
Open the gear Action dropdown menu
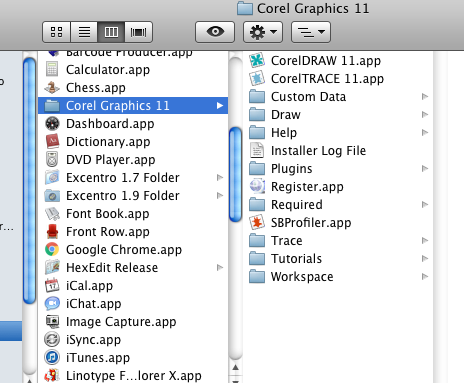point(263,32)
